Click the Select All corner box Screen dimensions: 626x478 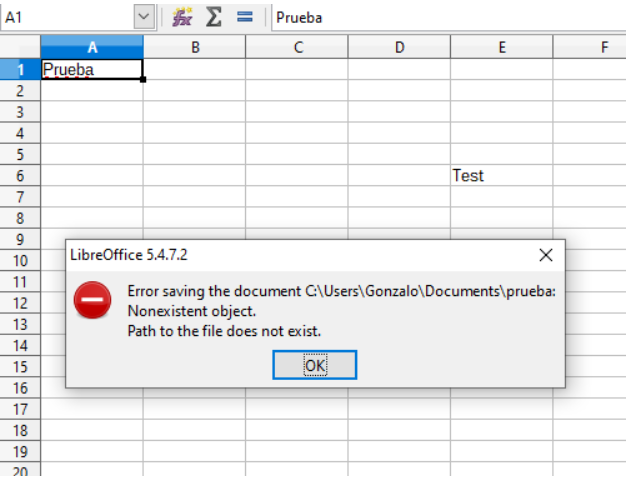click(x=20, y=47)
